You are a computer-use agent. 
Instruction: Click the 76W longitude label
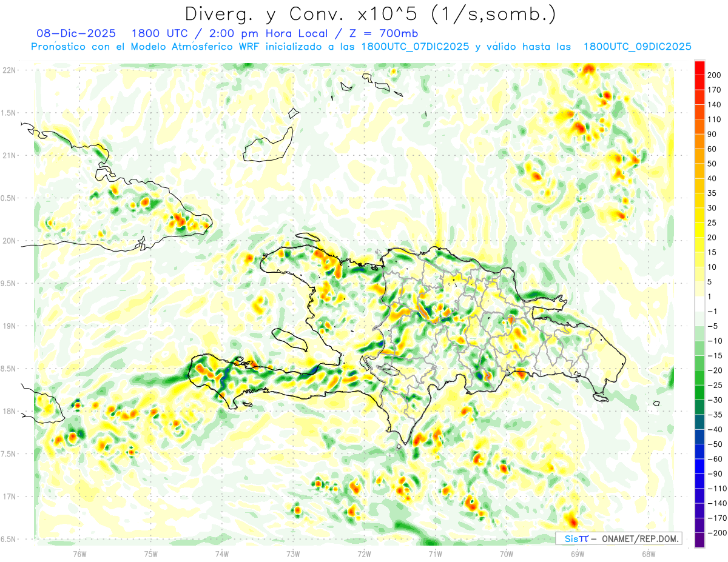point(79,553)
